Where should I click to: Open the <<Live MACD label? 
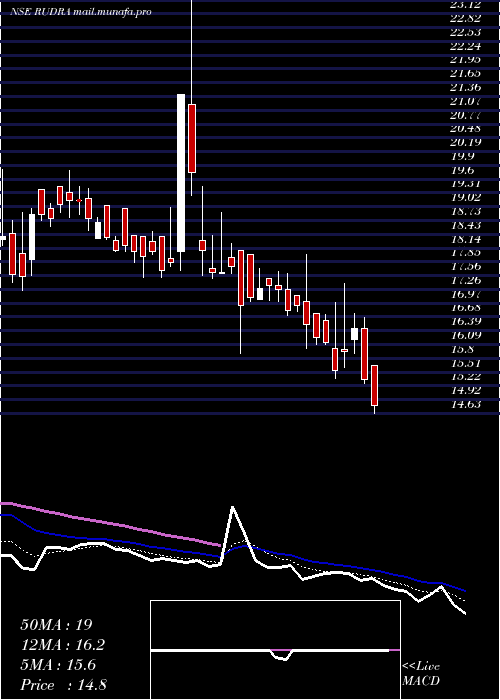pyautogui.click(x=421, y=674)
